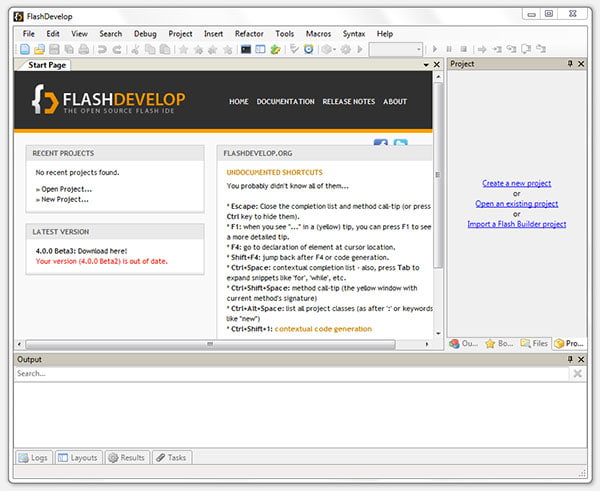Click Create a new project link
The image size is (600, 491).
tap(517, 183)
